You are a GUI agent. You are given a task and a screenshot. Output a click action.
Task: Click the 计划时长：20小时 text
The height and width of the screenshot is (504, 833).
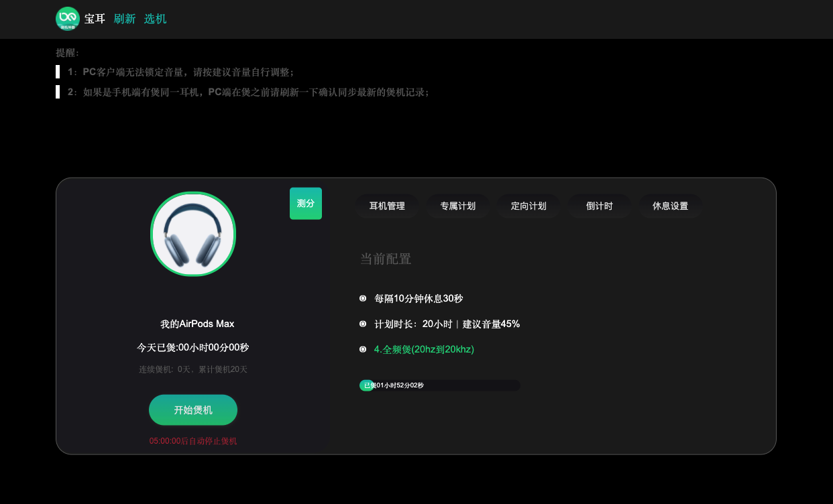(412, 324)
